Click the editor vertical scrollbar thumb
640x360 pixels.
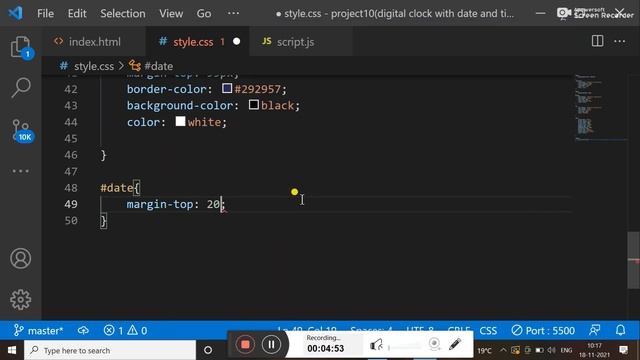pos(633,260)
